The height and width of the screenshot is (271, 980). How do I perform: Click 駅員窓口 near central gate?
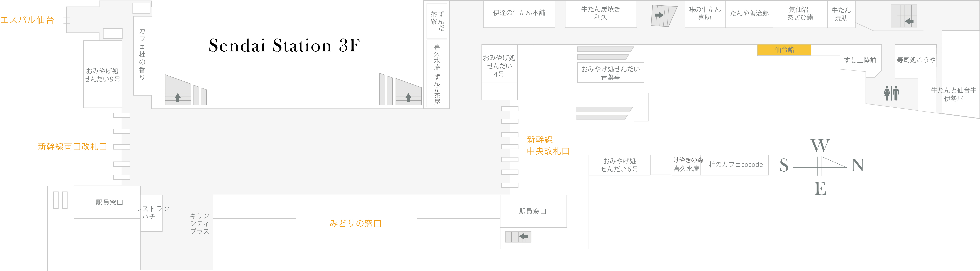point(533,211)
